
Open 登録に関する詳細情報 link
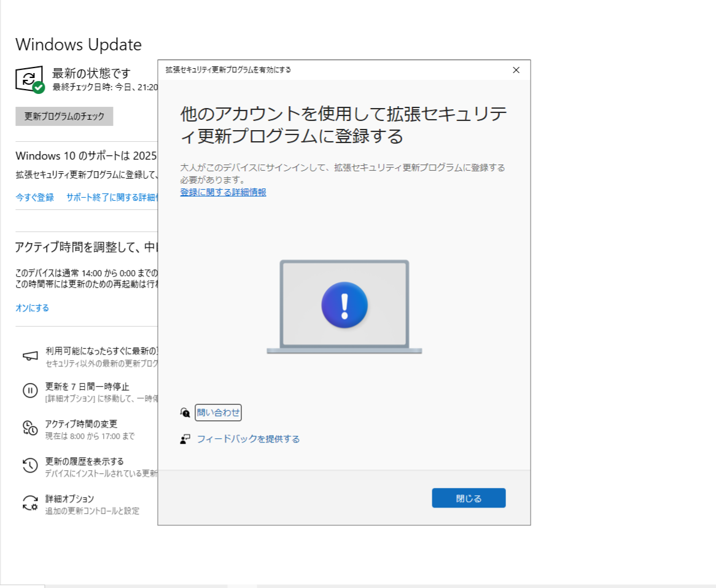[x=223, y=192]
